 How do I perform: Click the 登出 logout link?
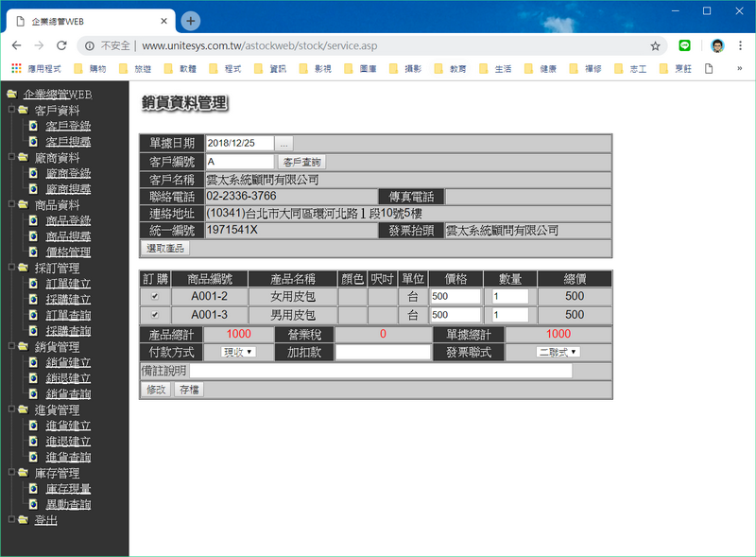(45, 520)
